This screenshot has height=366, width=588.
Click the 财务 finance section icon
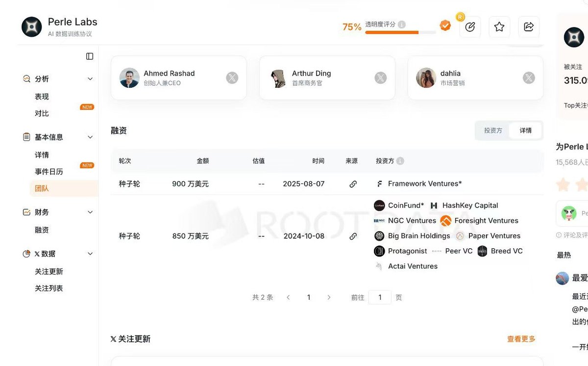tap(26, 212)
